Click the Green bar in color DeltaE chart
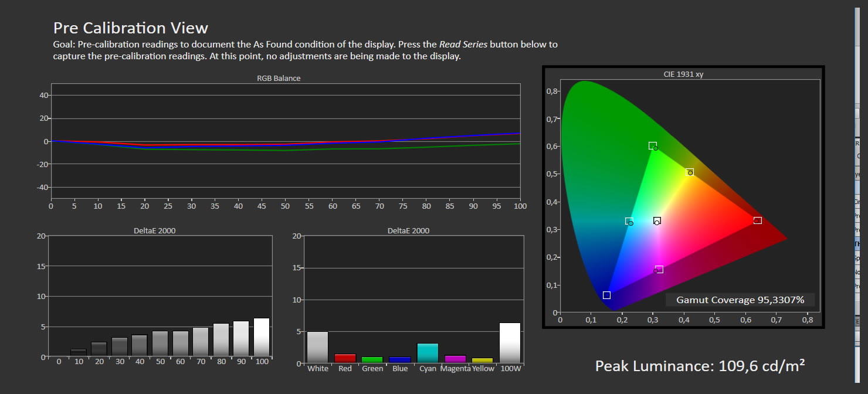Viewport: 868px width, 394px height. (372, 360)
